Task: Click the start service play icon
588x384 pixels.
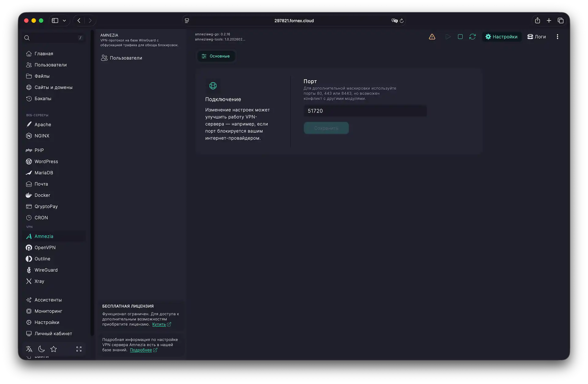Action: tap(448, 37)
